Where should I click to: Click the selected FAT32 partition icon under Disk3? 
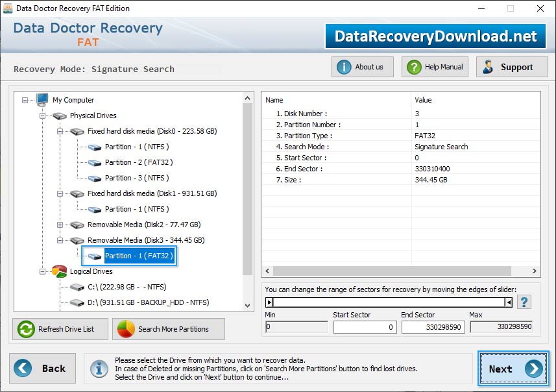tap(95, 256)
